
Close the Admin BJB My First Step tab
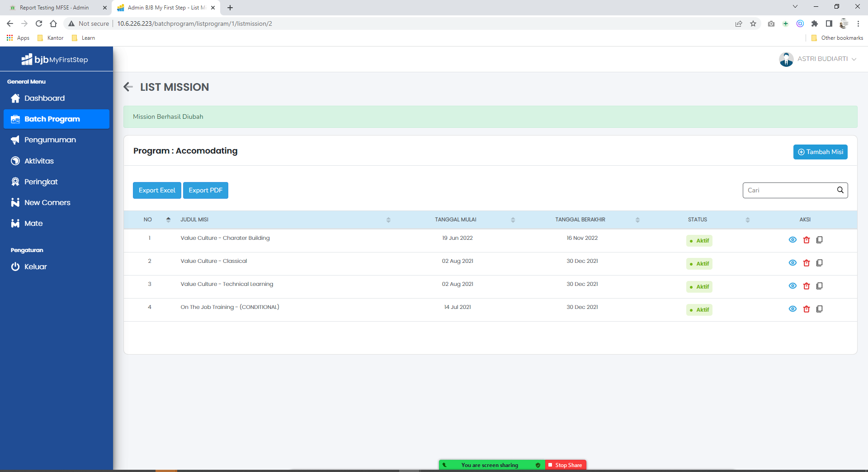pyautogui.click(x=213, y=8)
